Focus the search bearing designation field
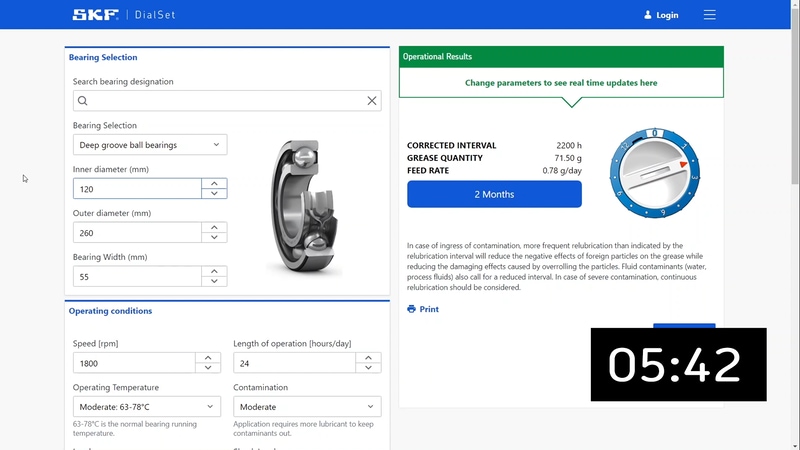This screenshot has height=450, width=800. [225, 101]
